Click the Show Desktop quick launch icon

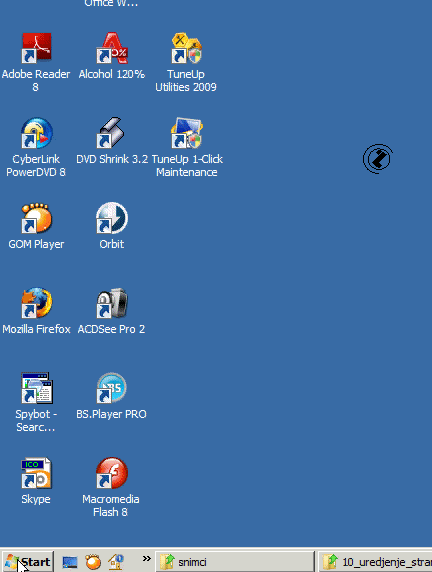[70, 562]
